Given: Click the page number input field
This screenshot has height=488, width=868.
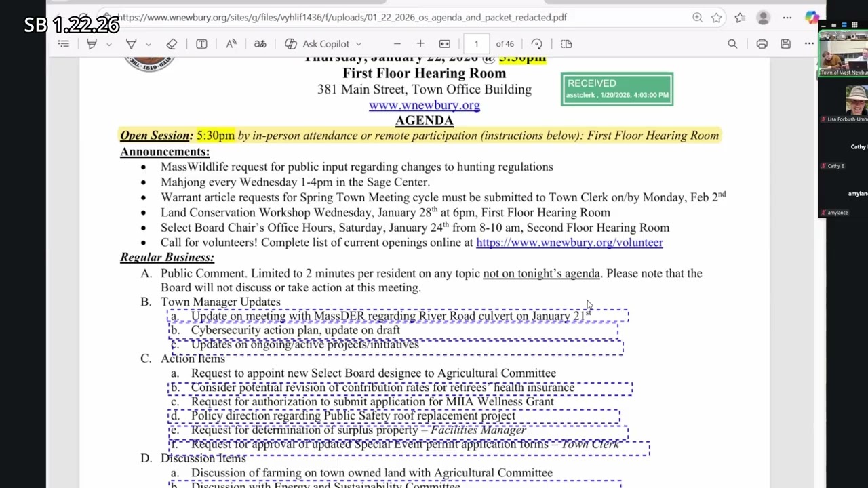Looking at the screenshot, I should tap(476, 44).
